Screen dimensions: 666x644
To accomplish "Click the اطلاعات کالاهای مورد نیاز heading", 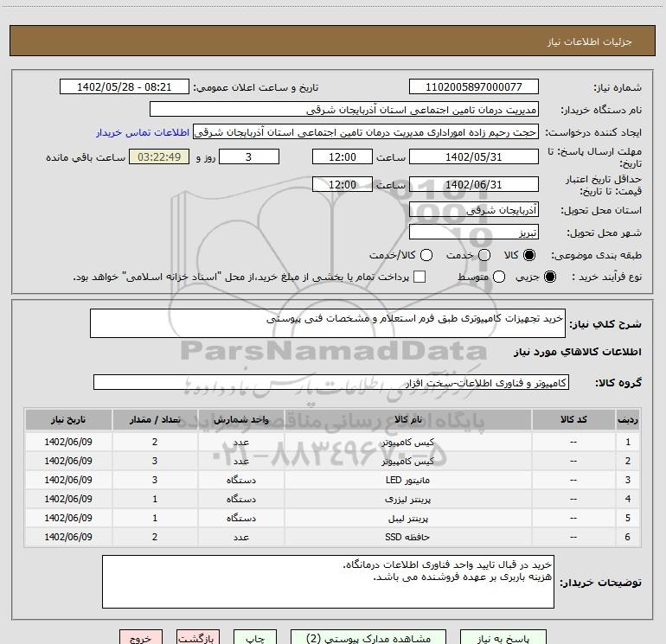I will coord(578,352).
